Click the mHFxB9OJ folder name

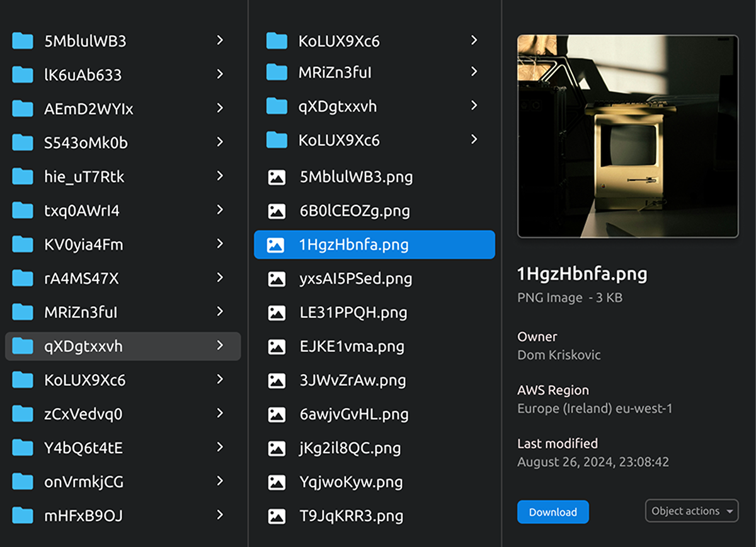[x=83, y=517]
